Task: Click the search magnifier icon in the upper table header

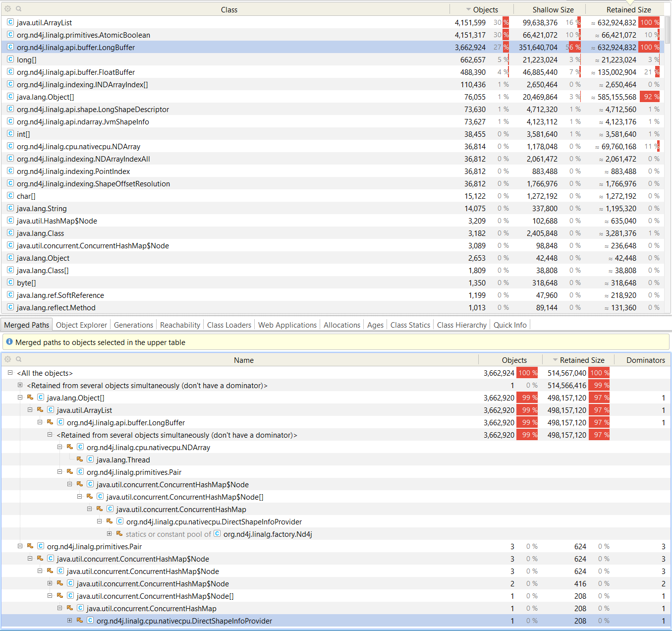Action: (19, 8)
